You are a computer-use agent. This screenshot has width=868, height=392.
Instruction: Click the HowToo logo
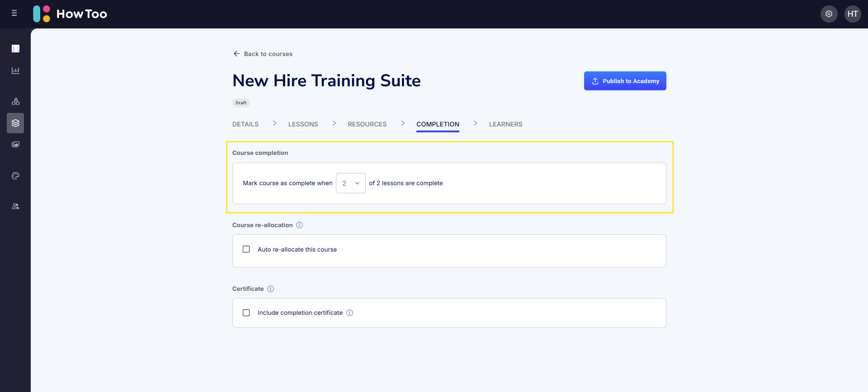(x=70, y=14)
